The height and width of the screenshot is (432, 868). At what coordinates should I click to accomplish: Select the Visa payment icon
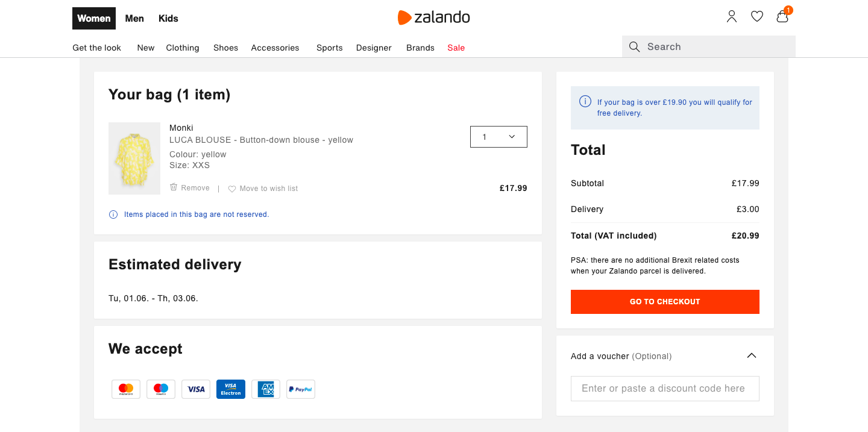click(195, 389)
